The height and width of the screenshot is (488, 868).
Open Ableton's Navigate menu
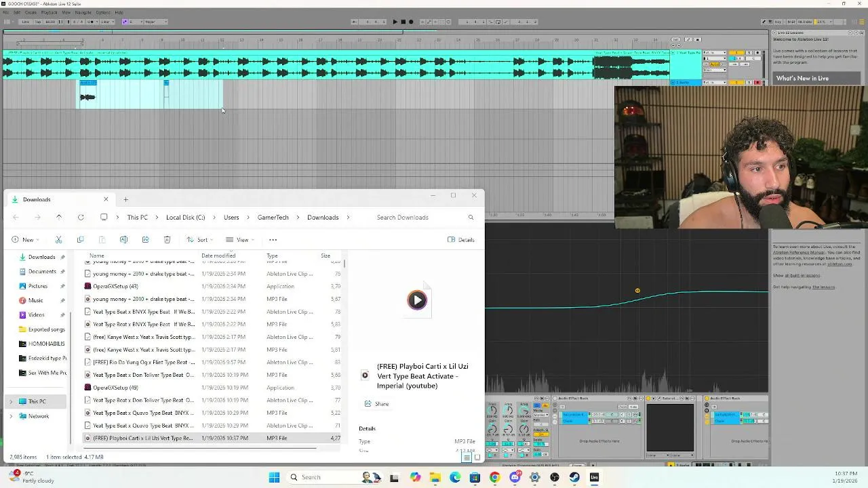coord(83,12)
